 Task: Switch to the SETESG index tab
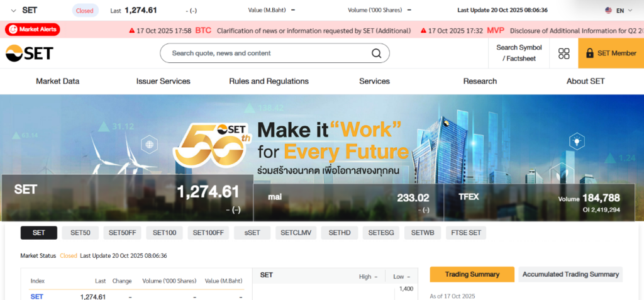coord(380,233)
